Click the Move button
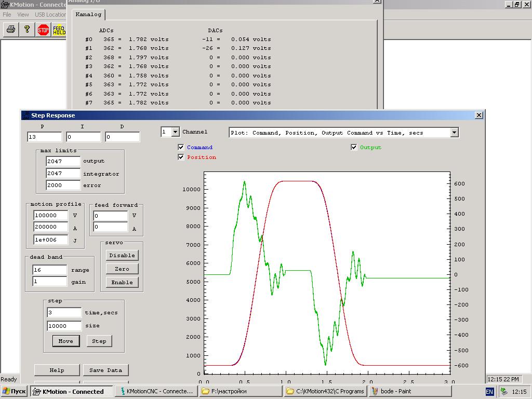 [65, 341]
